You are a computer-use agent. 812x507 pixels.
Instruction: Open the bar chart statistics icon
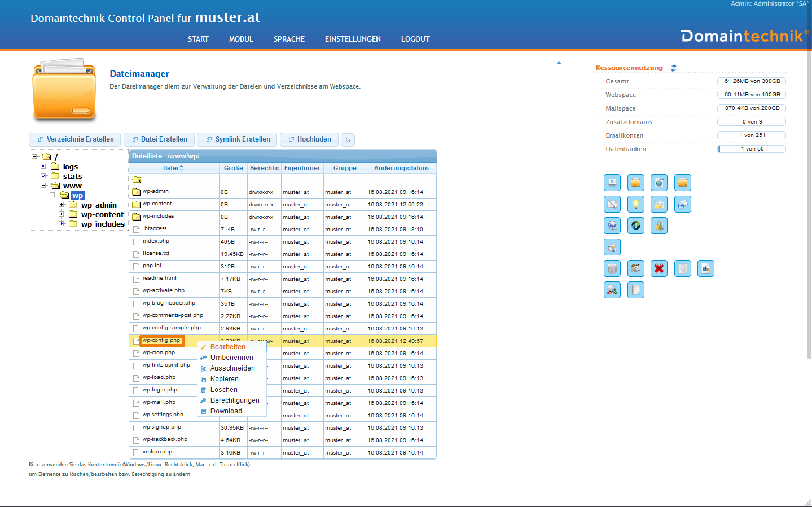pos(705,268)
